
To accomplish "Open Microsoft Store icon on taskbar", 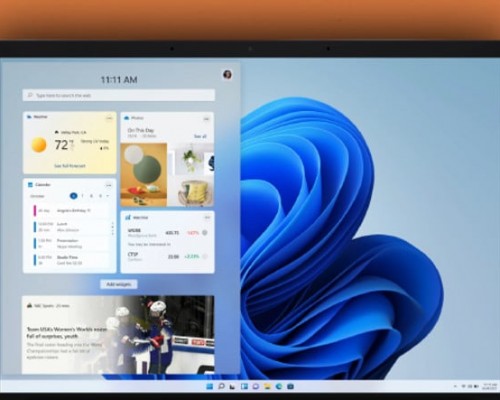I will (291, 386).
